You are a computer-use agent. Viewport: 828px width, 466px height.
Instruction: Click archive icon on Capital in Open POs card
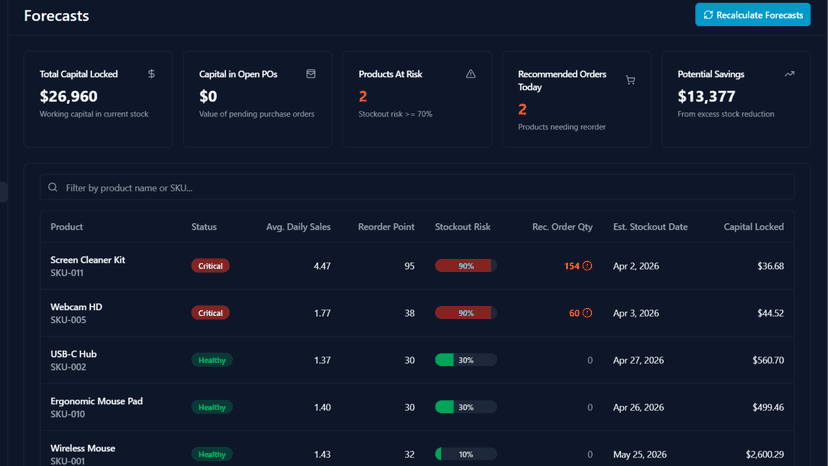click(311, 74)
